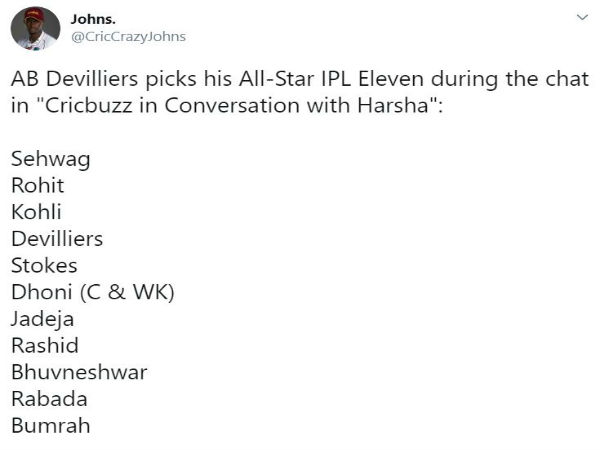Click the name Dhoni in the list
Viewport: 600px width, 450px height.
click(42, 292)
